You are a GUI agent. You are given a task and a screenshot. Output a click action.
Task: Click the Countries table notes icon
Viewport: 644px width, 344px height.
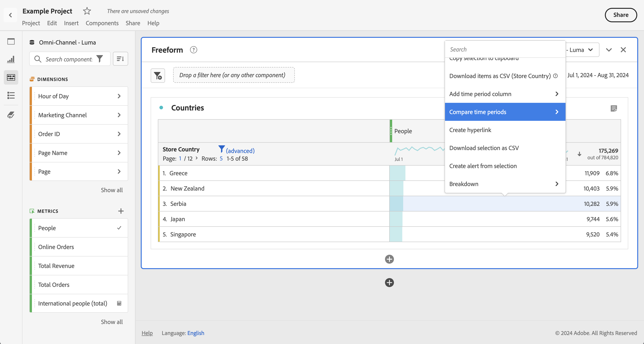(613, 108)
